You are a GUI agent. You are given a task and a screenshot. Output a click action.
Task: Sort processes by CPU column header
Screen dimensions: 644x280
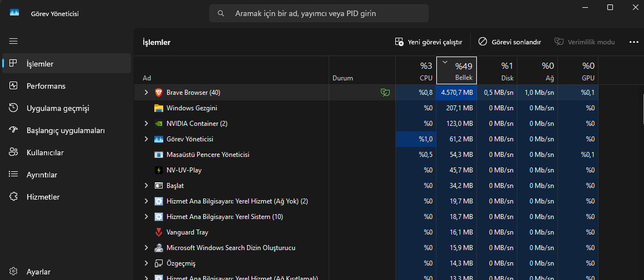pos(416,70)
